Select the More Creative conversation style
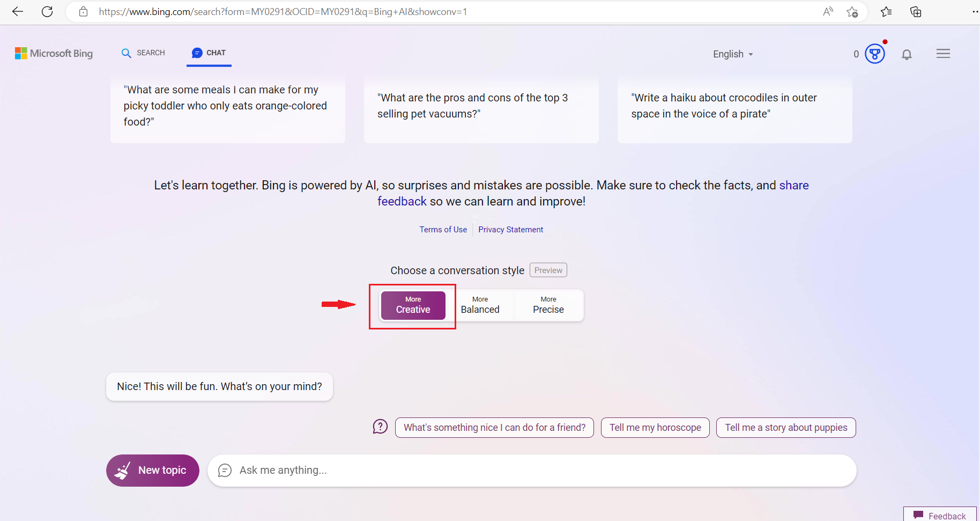The height and width of the screenshot is (521, 980). [413, 305]
